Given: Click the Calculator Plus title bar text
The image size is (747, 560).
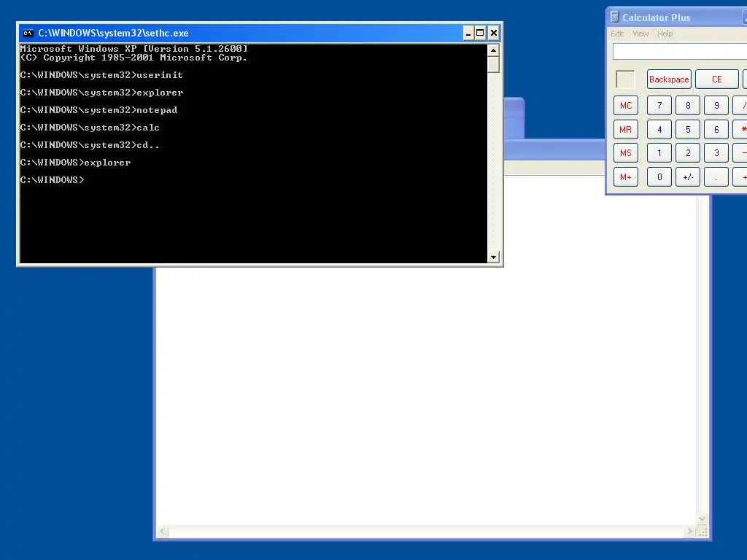Looking at the screenshot, I should pos(656,17).
